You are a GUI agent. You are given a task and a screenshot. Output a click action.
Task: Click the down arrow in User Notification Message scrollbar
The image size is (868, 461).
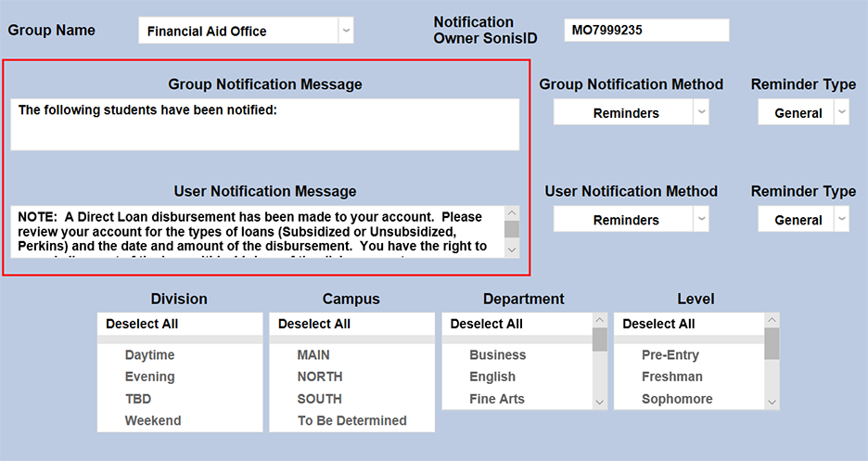click(x=512, y=250)
